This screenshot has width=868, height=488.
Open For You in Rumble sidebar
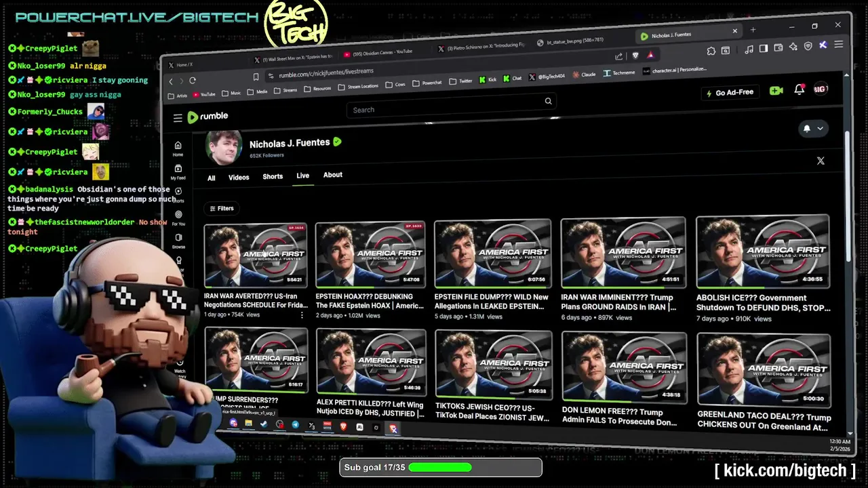[x=178, y=218]
